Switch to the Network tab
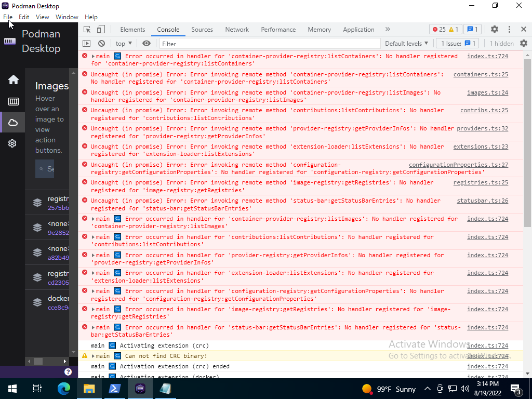This screenshot has width=532, height=399. point(237,30)
